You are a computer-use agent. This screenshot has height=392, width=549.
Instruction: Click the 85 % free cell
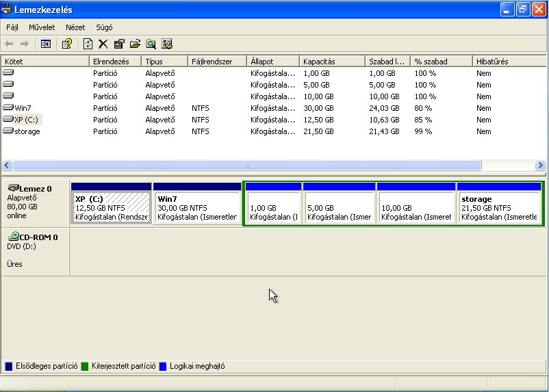pos(423,120)
